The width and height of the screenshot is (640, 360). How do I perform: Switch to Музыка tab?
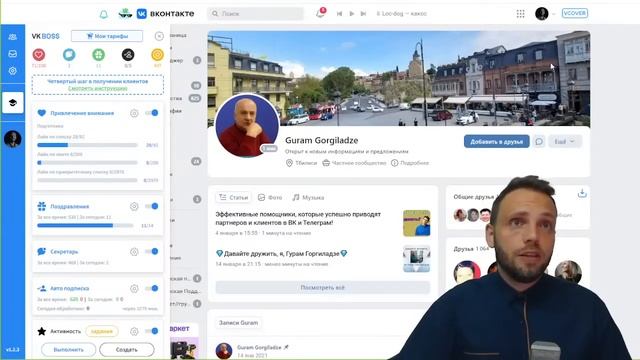[308, 198]
